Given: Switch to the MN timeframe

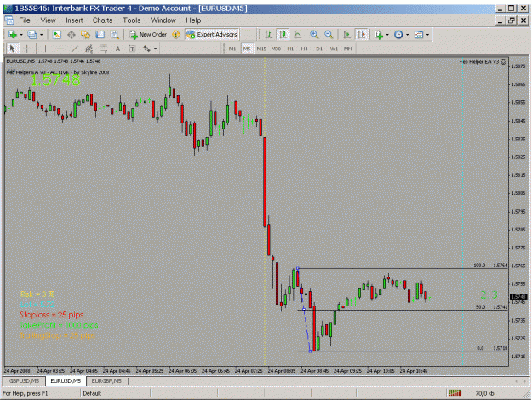Looking at the screenshot, I should click(x=348, y=49).
